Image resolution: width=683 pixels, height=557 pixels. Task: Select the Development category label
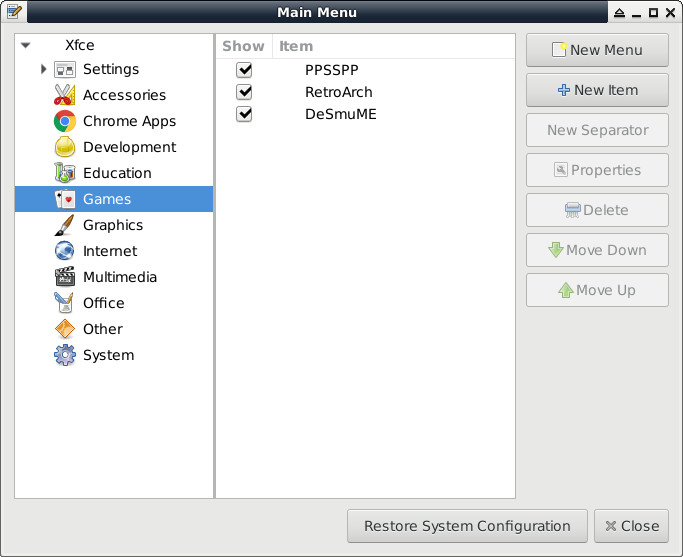pyautogui.click(x=129, y=147)
